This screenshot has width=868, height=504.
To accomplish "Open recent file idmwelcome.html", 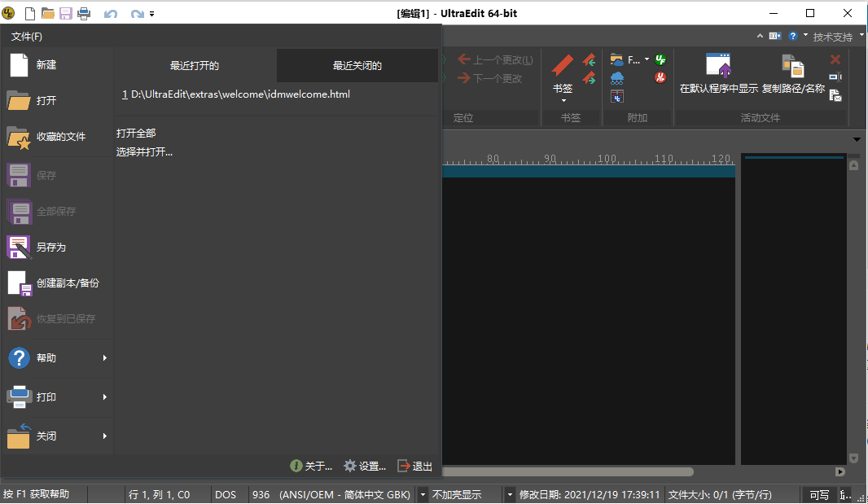I will (x=236, y=94).
